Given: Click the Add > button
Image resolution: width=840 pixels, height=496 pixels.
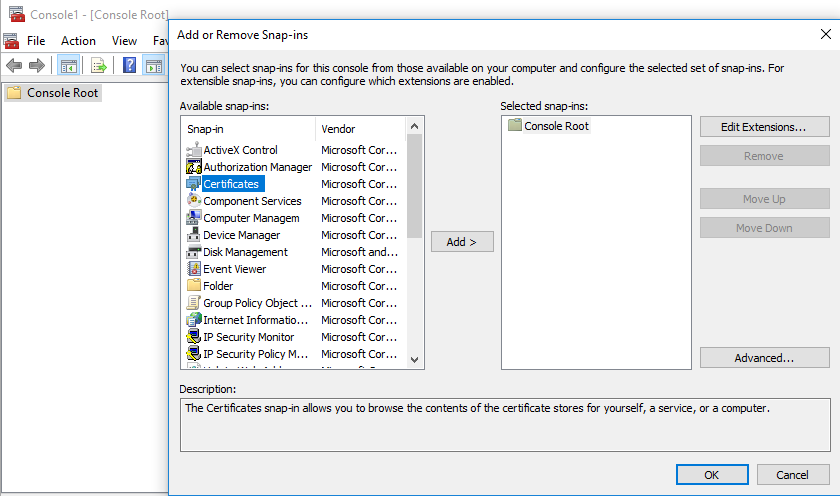Looking at the screenshot, I should click(462, 242).
